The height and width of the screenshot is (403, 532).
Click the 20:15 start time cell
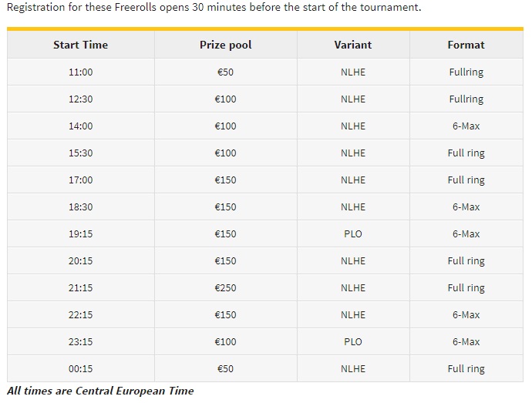pyautogui.click(x=80, y=261)
